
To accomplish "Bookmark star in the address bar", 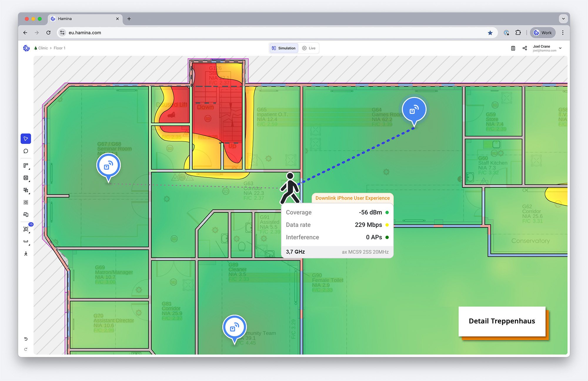I will click(x=490, y=33).
